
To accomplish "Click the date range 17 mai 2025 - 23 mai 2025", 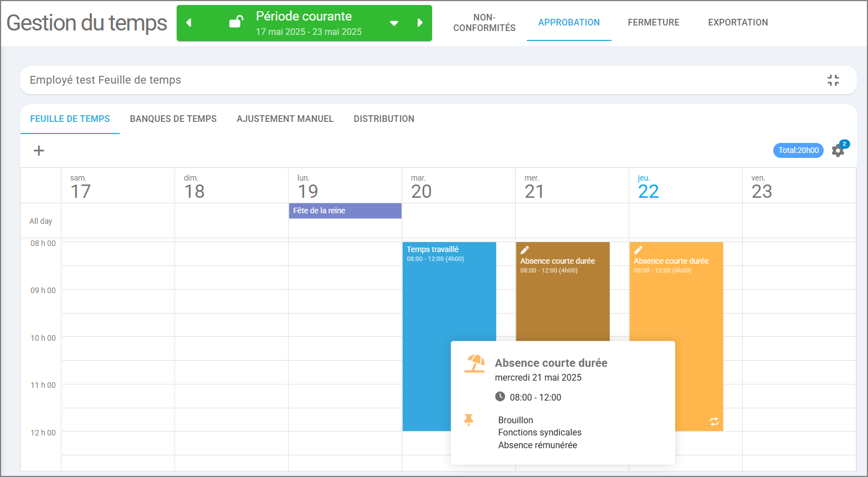I will [309, 32].
